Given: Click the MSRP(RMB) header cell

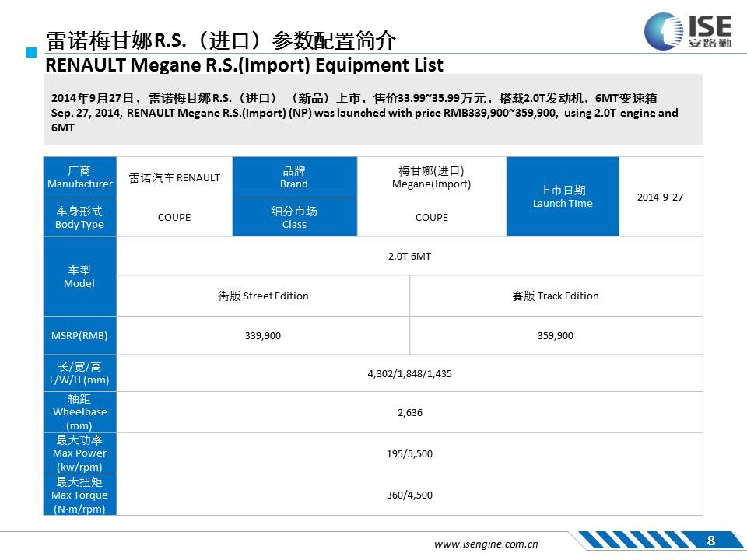Looking at the screenshot, I should (x=79, y=335).
